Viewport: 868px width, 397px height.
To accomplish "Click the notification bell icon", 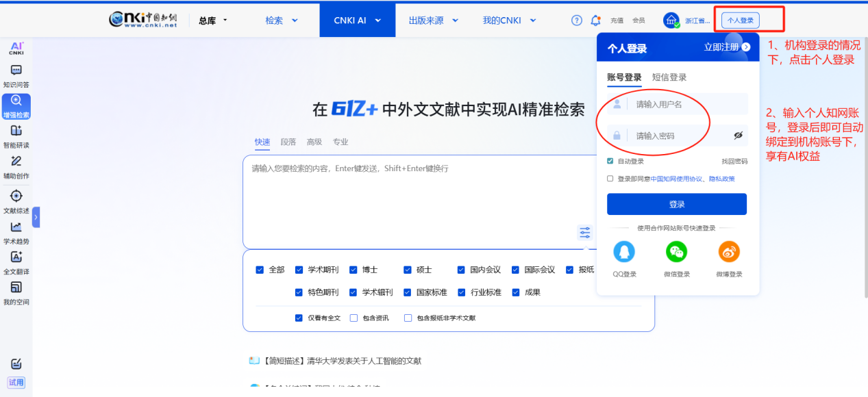I will (x=595, y=21).
